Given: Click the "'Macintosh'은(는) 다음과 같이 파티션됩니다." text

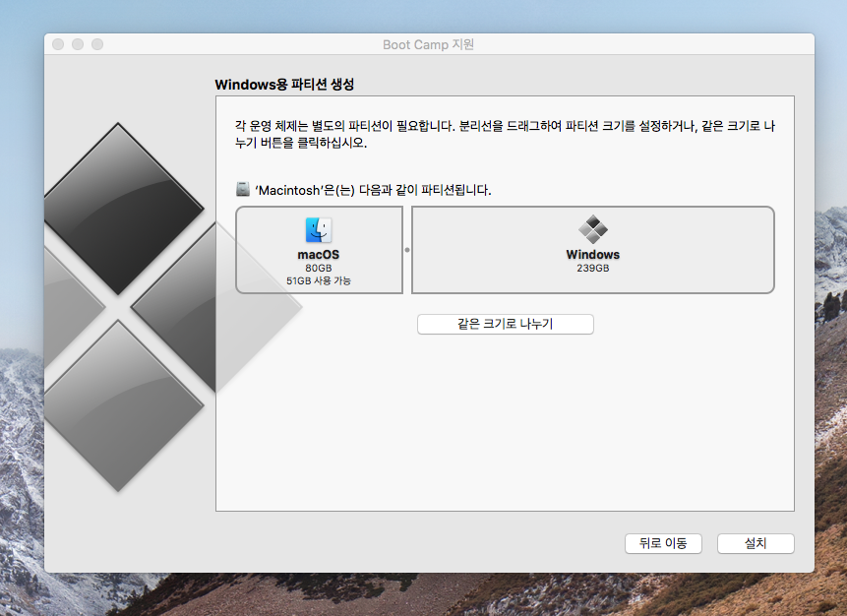Looking at the screenshot, I should pos(373,190).
